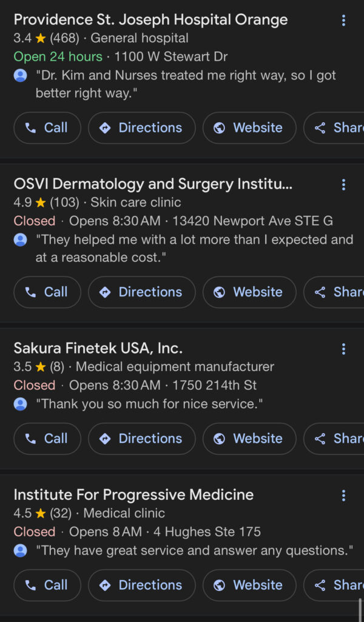Get directions to OSVI Dermatology
The height and width of the screenshot is (622, 364).
pyautogui.click(x=142, y=292)
